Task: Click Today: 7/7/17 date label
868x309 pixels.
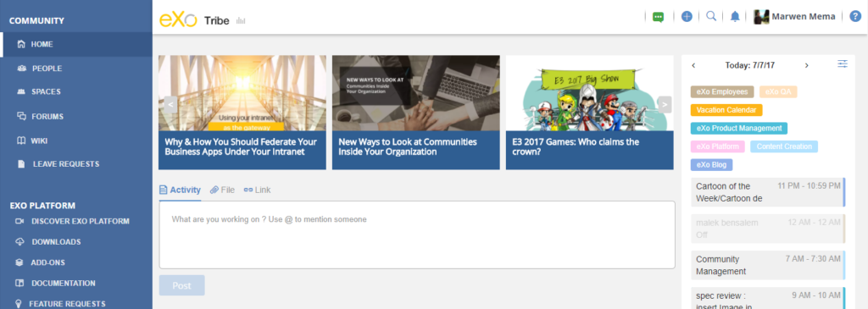Action: (x=749, y=65)
